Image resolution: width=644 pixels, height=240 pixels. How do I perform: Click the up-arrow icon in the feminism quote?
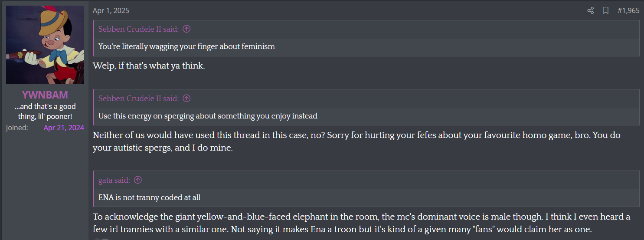(186, 29)
